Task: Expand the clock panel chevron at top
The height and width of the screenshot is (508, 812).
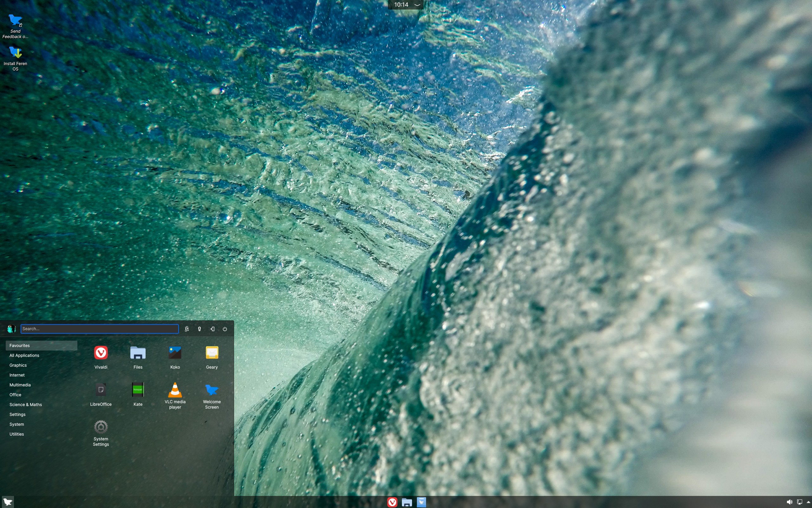Action: (417, 5)
